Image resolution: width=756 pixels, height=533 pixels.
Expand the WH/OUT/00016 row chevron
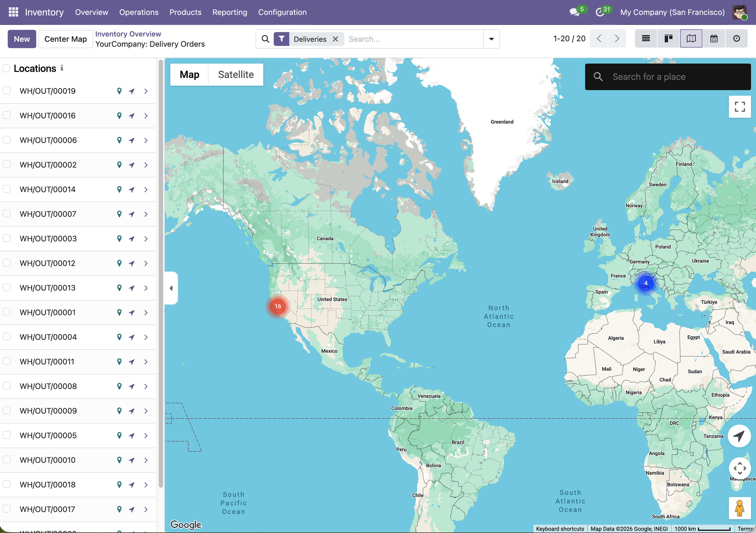point(146,116)
